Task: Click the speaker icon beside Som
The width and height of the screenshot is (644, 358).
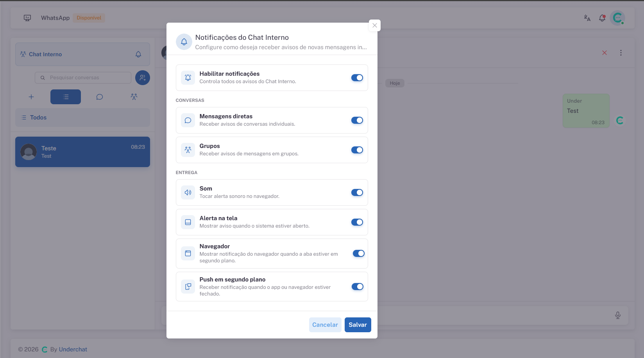Action: (x=188, y=192)
